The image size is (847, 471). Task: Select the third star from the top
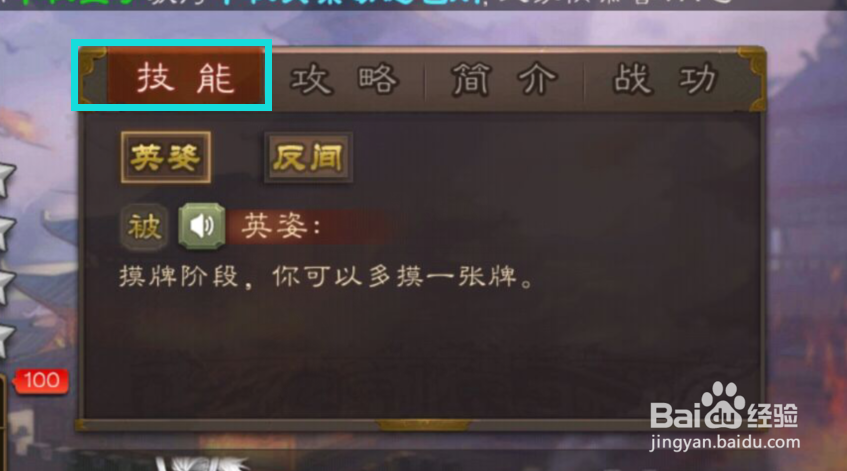coord(5,286)
